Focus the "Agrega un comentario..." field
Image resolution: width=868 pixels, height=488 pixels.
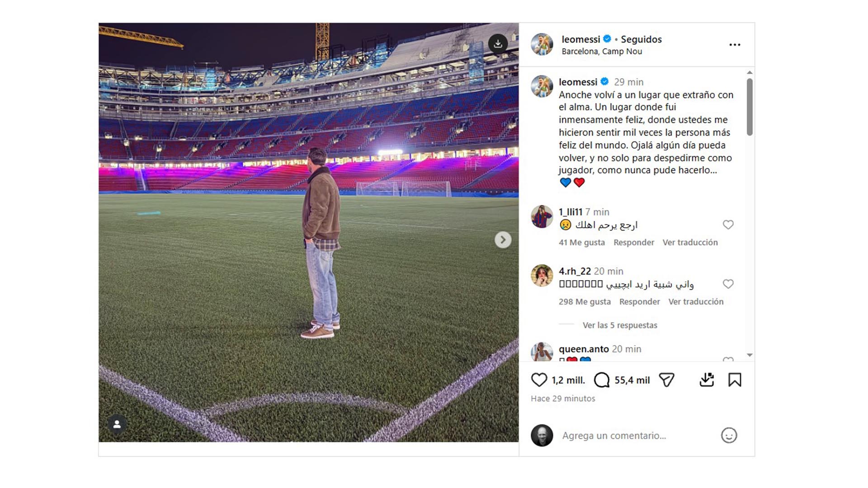(633, 436)
